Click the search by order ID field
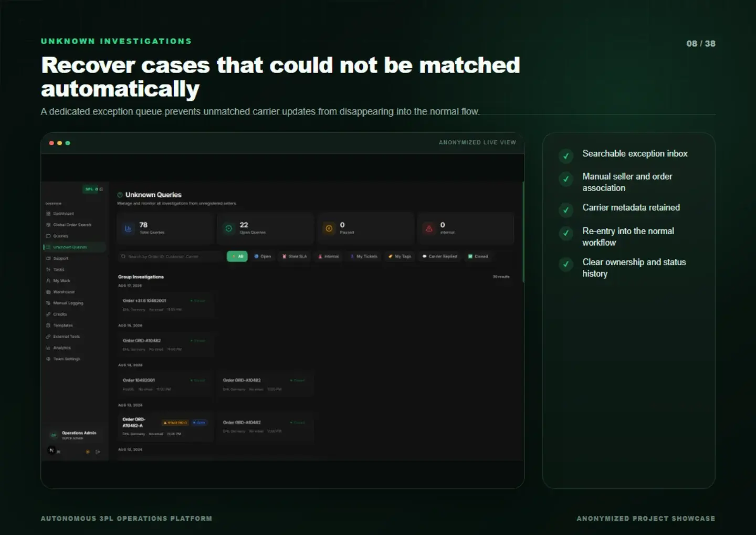The image size is (756, 535). tap(171, 257)
